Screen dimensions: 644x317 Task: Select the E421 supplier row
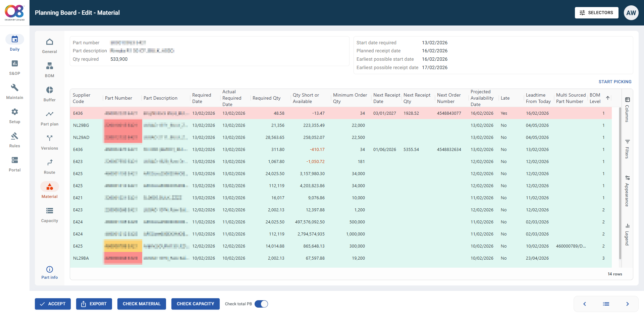78,198
